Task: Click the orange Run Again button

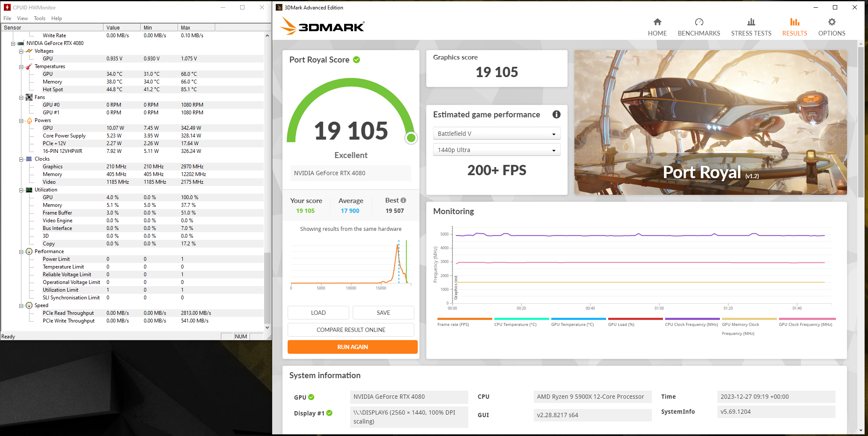Action: (x=353, y=347)
